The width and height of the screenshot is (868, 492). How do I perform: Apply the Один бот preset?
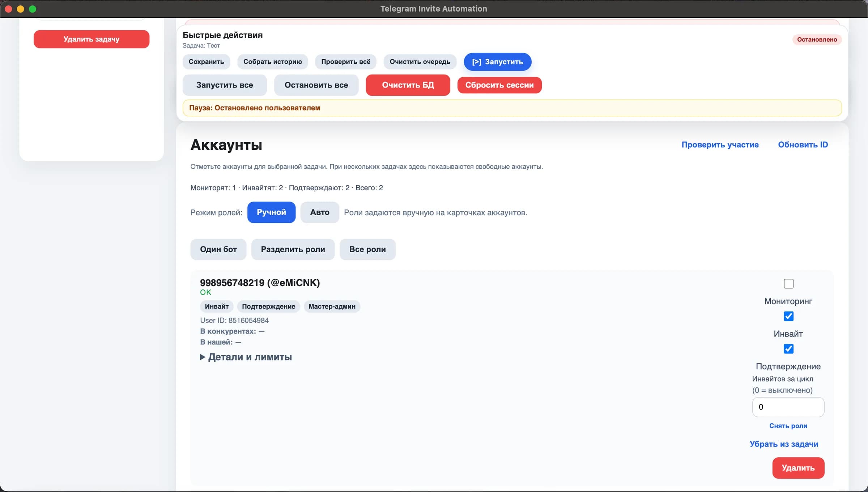(218, 249)
